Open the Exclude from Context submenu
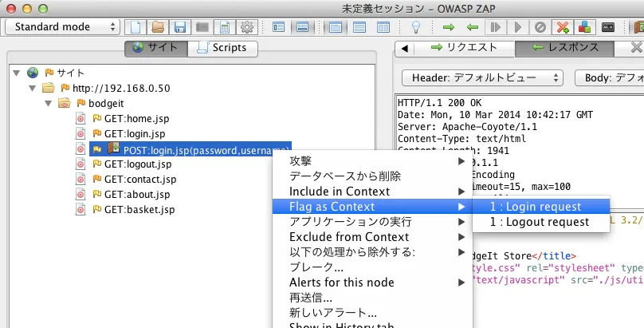Image resolution: width=644 pixels, height=328 pixels. (x=372, y=237)
